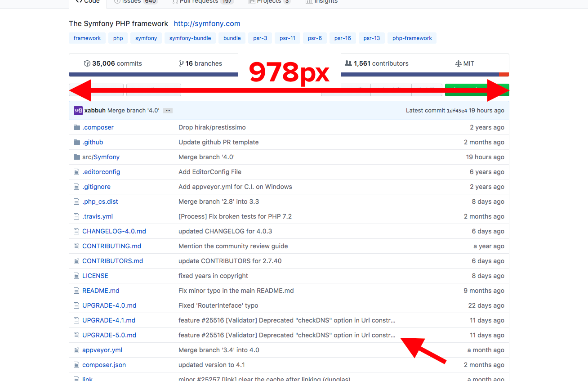
Task: Open the xabbuh author profile link
Action: [95, 110]
